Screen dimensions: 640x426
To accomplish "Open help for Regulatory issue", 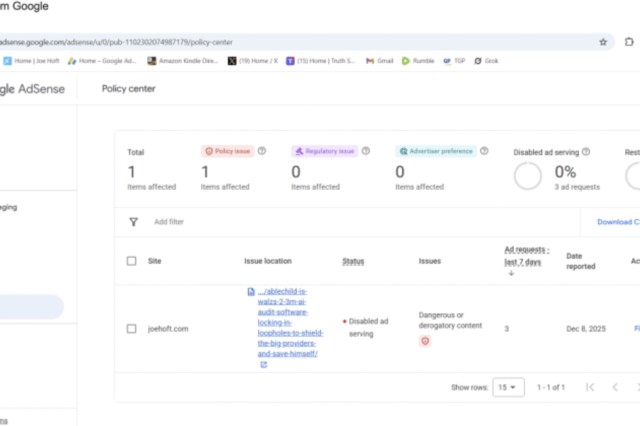I will click(x=366, y=151).
